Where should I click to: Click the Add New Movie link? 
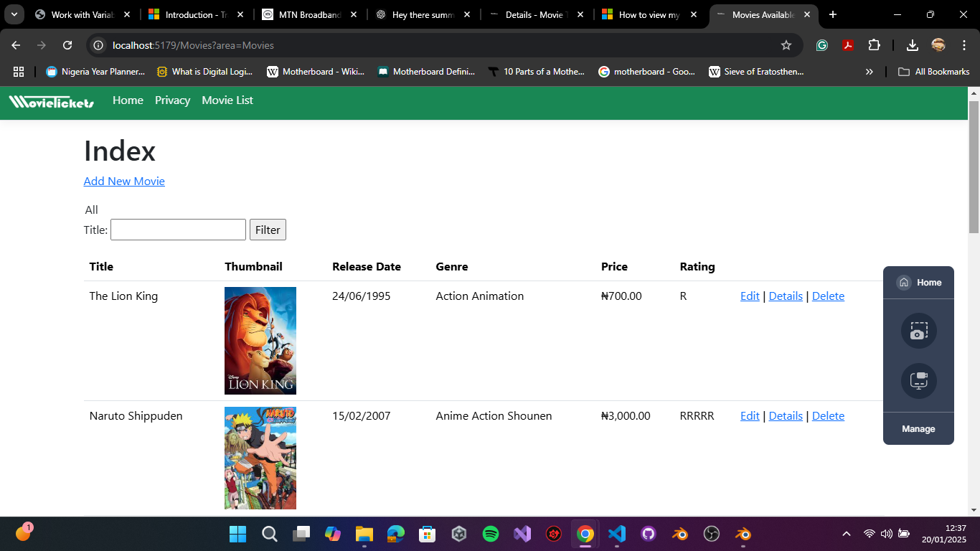coord(124,182)
